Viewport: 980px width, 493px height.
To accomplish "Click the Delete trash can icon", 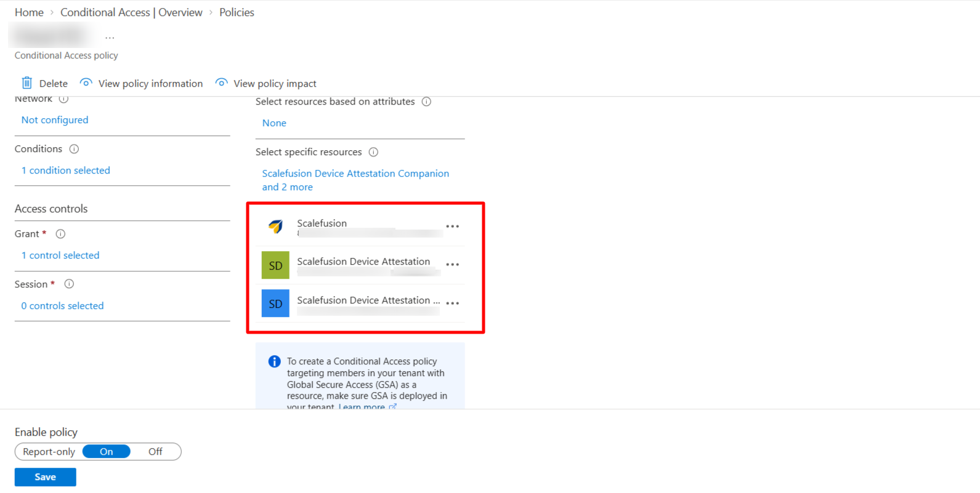I will pos(26,82).
